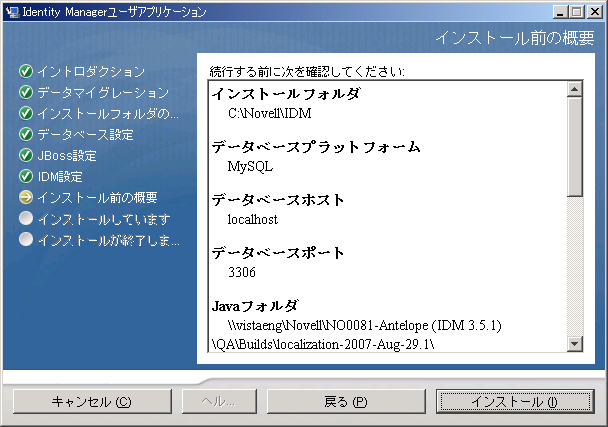
Task: Click green check icon beside データマイグレーション
Action: pyautogui.click(x=26, y=92)
